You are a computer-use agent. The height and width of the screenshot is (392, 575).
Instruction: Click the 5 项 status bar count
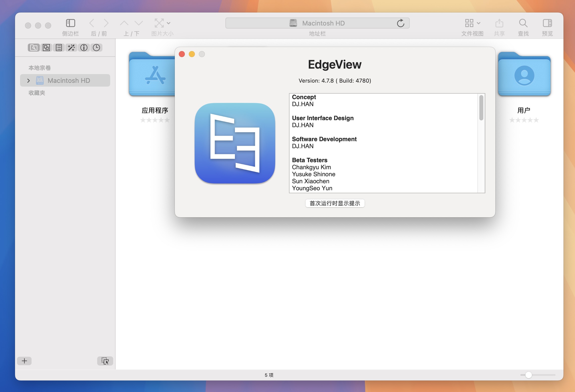coord(269,375)
